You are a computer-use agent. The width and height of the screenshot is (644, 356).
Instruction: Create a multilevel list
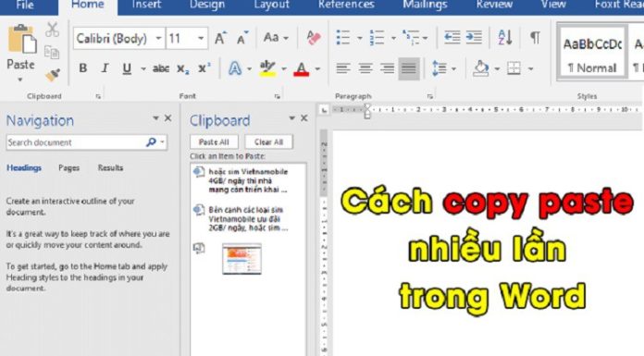[x=411, y=38]
